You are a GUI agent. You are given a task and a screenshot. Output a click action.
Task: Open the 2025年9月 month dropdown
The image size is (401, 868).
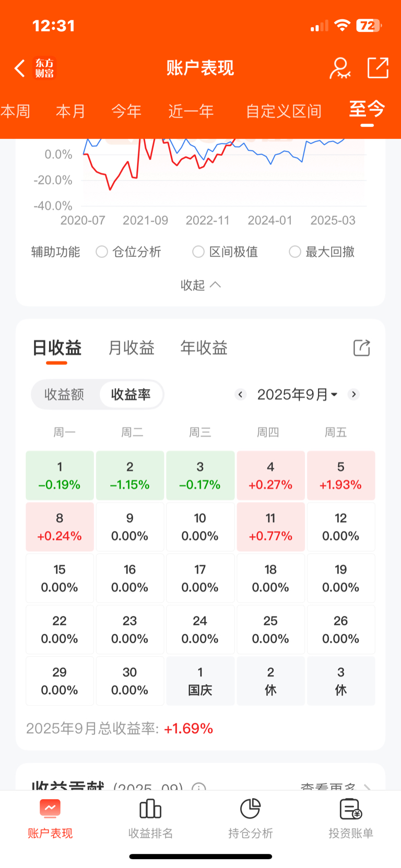point(297,395)
